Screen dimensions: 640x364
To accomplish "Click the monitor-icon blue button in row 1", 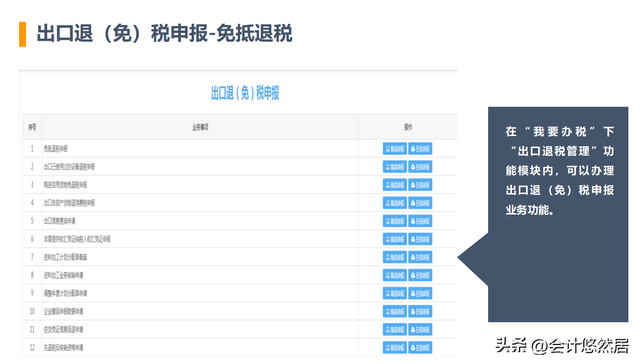I will click(x=394, y=149).
